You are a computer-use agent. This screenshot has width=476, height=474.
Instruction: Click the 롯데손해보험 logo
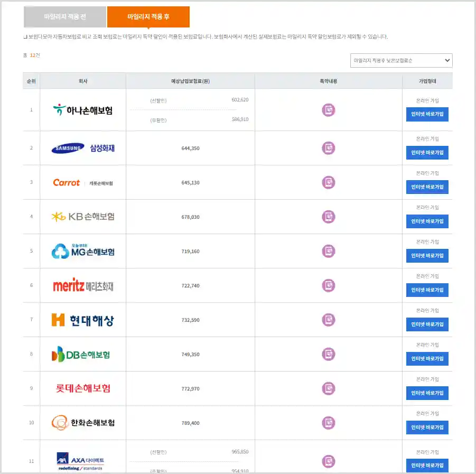(83, 388)
